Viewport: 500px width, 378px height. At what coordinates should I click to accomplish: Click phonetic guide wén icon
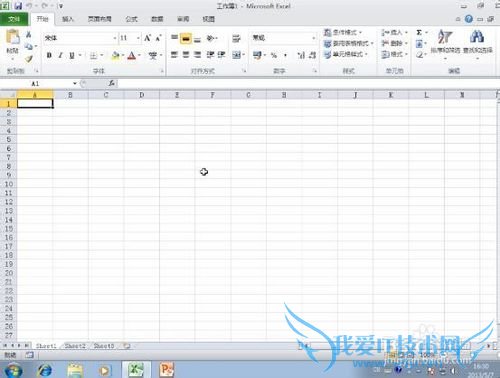[153, 55]
